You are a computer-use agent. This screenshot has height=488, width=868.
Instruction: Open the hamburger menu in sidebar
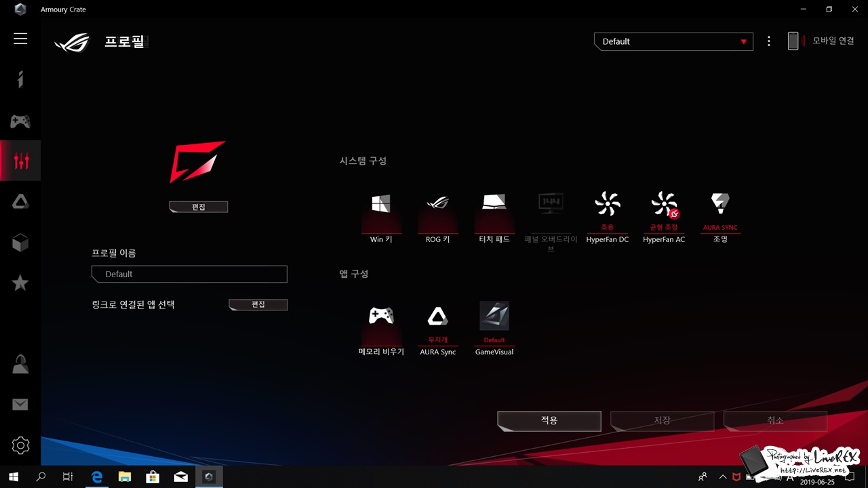[20, 39]
